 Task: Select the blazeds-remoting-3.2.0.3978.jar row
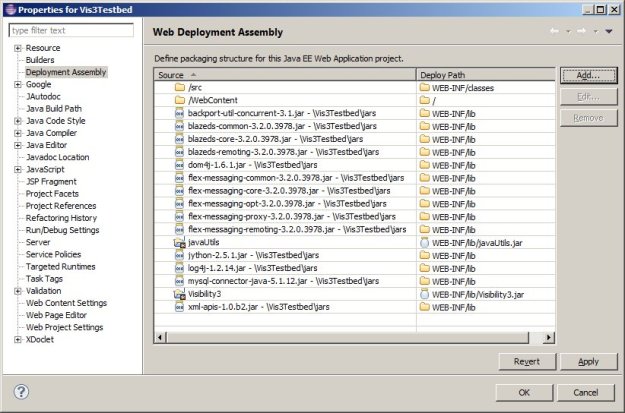(x=355, y=152)
